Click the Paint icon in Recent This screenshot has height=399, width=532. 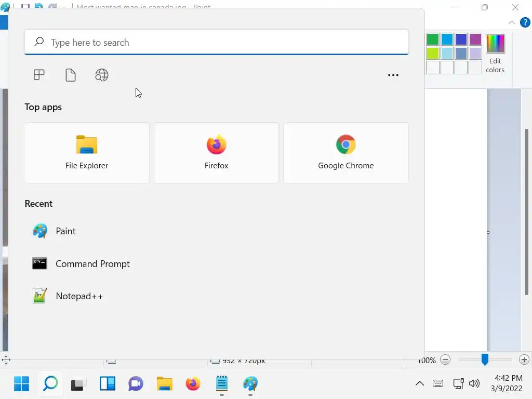tap(39, 231)
